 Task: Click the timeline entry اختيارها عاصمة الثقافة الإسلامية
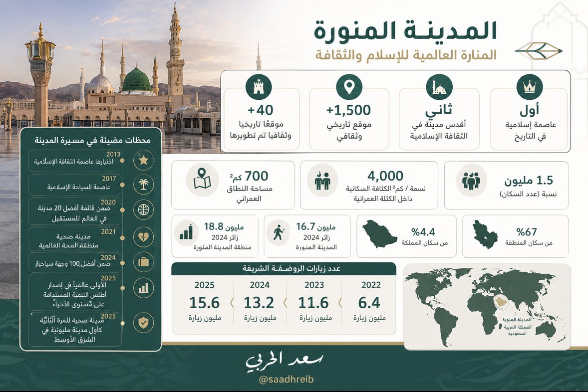[x=73, y=161]
